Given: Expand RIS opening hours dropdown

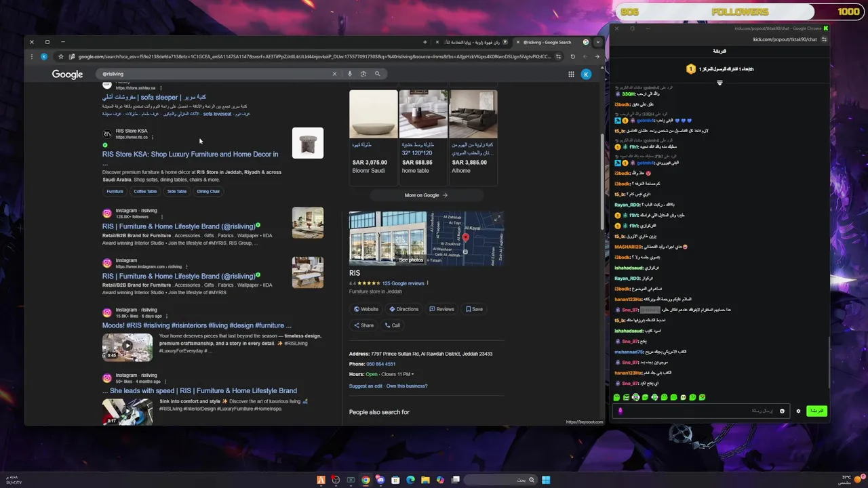Looking at the screenshot, I should [x=412, y=374].
